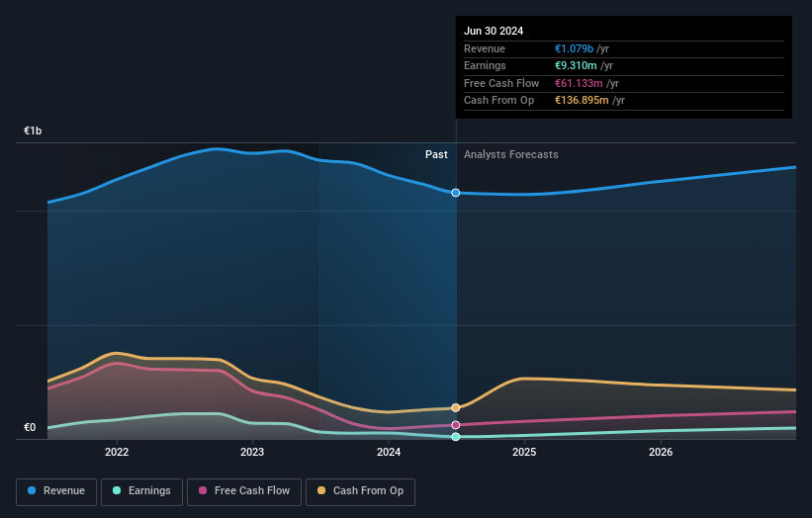The image size is (812, 518).
Task: Click the orange Cash From Op data point
Action: (456, 407)
